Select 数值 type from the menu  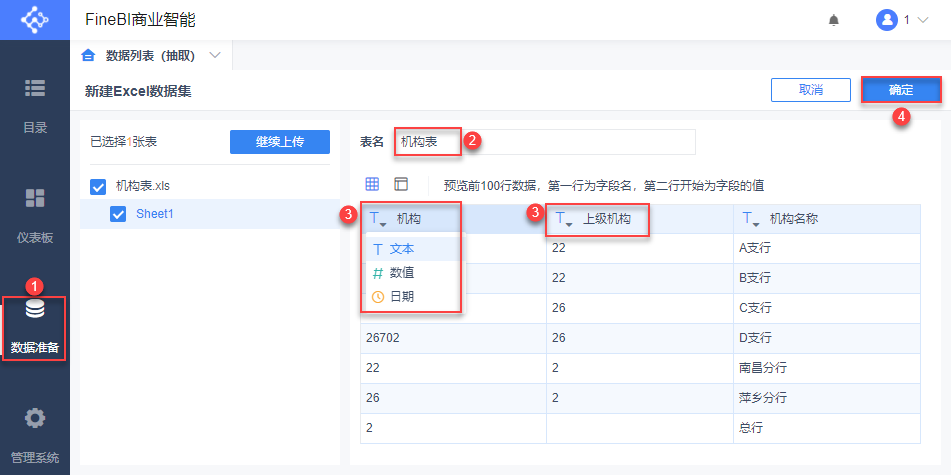pos(402,272)
